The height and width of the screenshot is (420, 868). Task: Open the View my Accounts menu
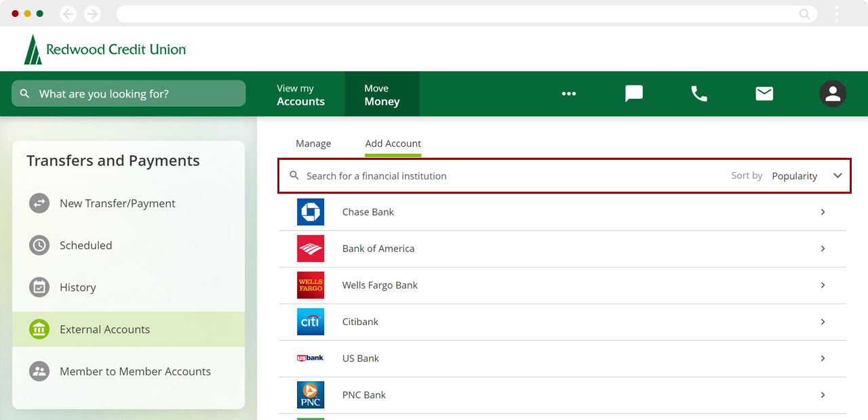tap(300, 95)
